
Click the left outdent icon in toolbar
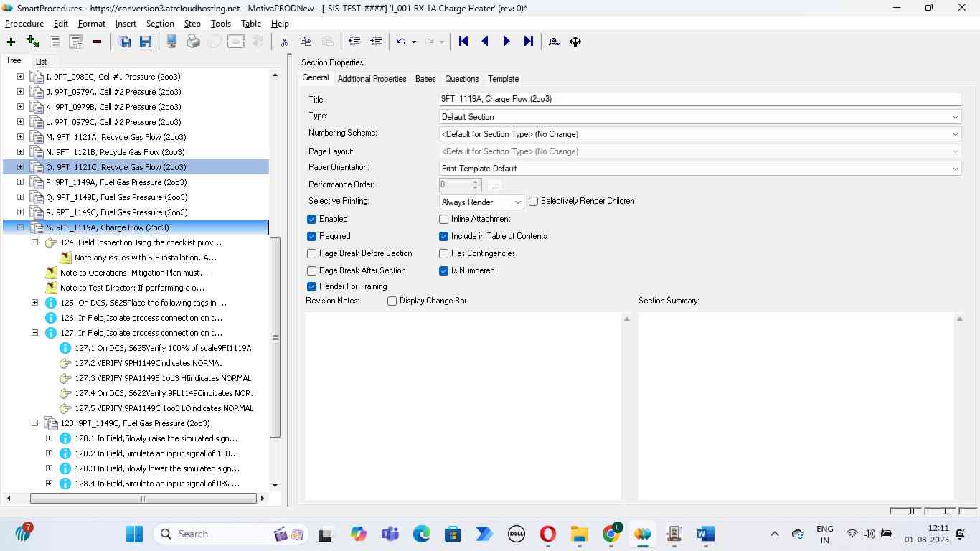tap(354, 42)
